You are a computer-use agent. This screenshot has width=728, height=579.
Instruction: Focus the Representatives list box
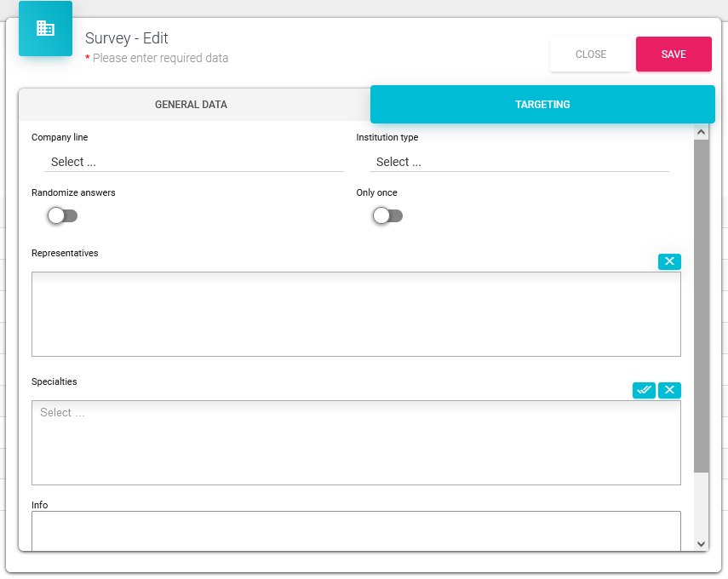pyautogui.click(x=356, y=313)
